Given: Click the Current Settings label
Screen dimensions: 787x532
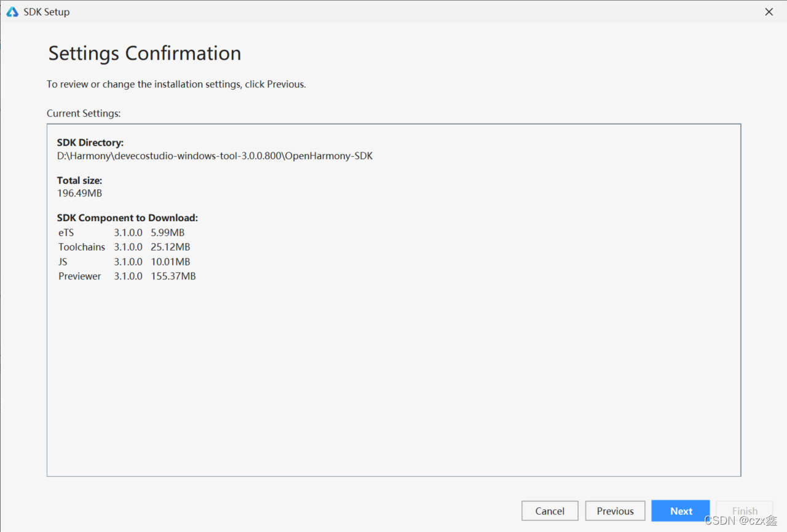Looking at the screenshot, I should 84,114.
